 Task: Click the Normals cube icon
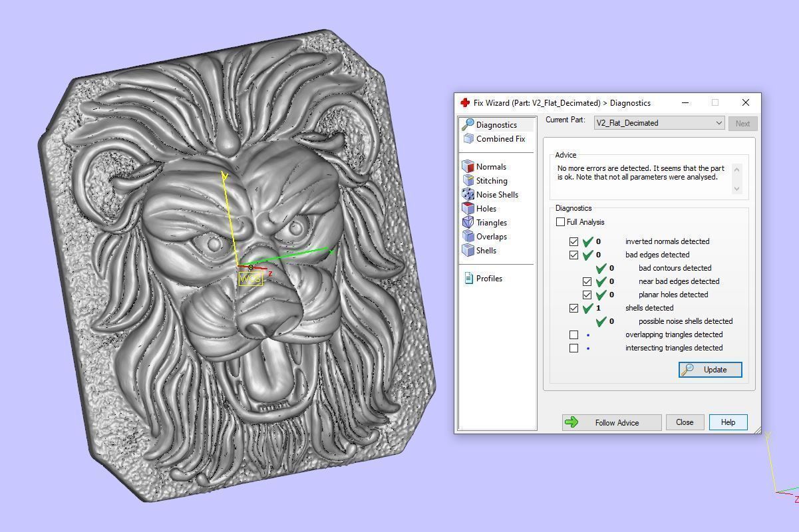tap(468, 166)
